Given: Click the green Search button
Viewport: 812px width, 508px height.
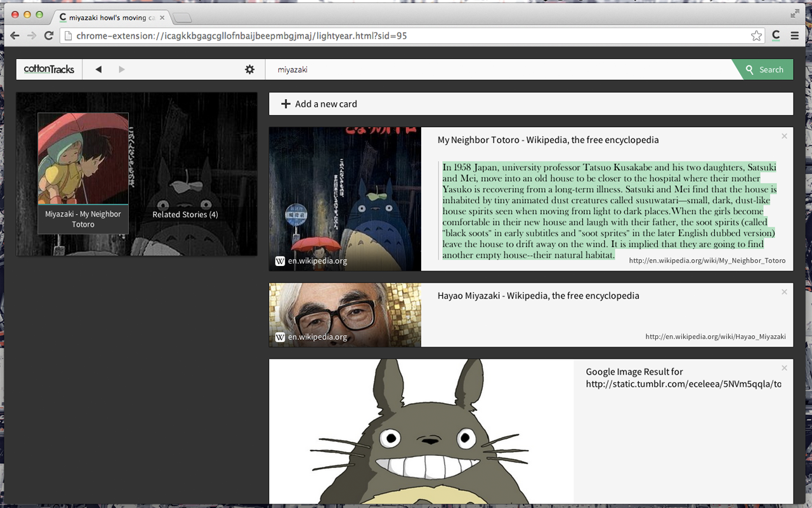Looking at the screenshot, I should coord(764,70).
